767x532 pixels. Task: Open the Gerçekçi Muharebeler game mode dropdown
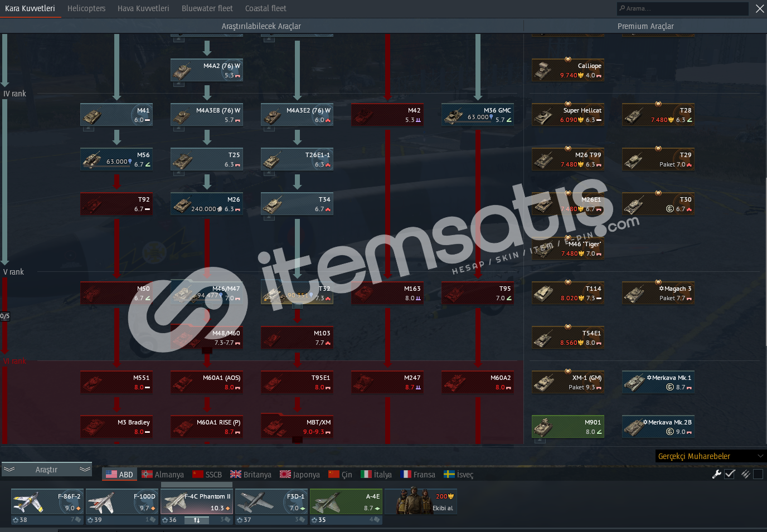point(711,456)
